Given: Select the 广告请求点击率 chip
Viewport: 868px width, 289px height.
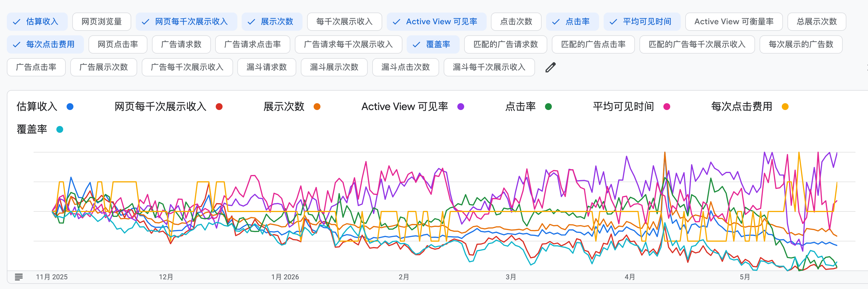Looking at the screenshot, I should coord(253,44).
